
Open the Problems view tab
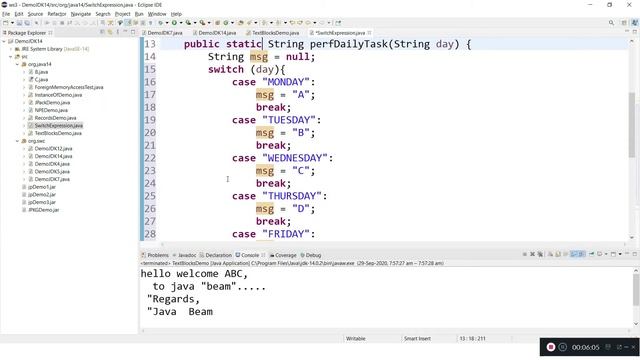pyautogui.click(x=155, y=255)
